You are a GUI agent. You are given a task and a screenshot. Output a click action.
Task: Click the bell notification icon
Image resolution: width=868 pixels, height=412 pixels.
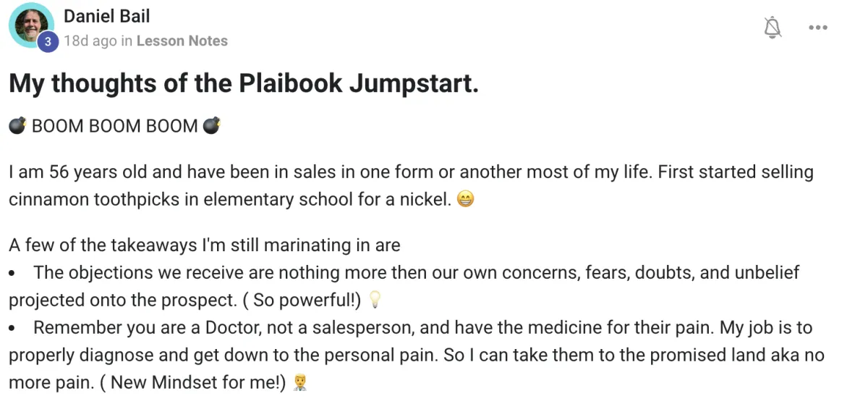(x=773, y=28)
